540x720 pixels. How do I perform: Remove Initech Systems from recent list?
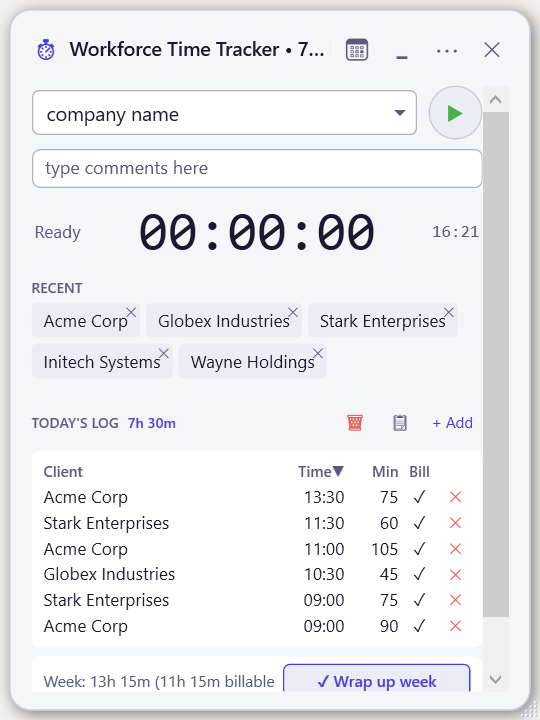164,353
